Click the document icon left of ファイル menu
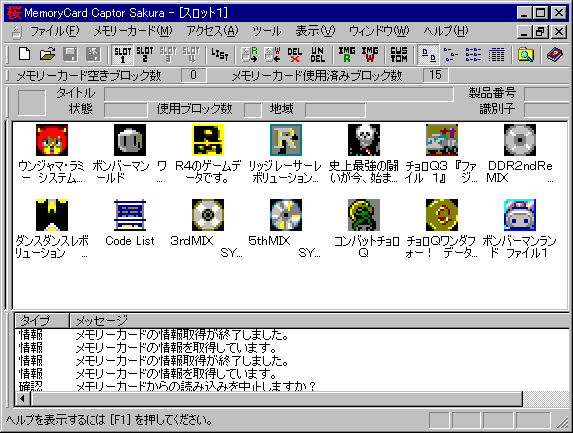The height and width of the screenshot is (433, 573). (x=16, y=32)
